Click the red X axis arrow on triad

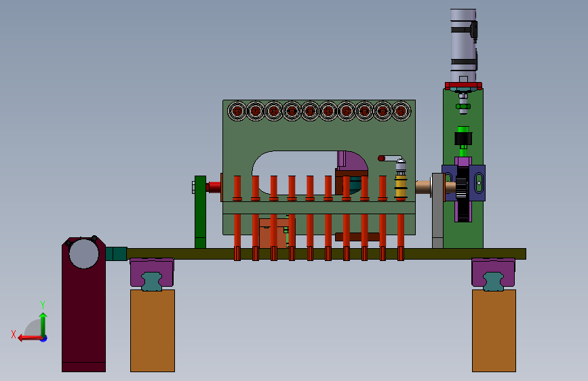click(30, 338)
